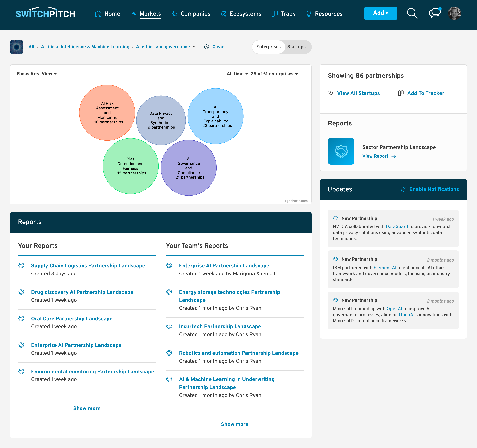Image resolution: width=477 pixels, height=448 pixels.
Task: Open the Element AI company link
Action: pos(385,268)
